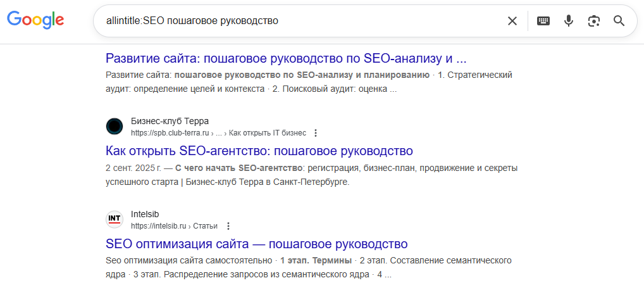Click the Google logo

tap(35, 20)
